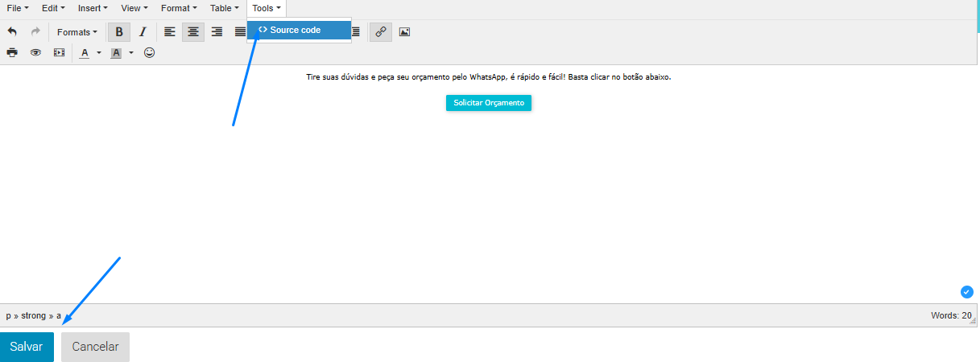Open the File menu
This screenshot has width=980, height=362.
click(x=18, y=8)
